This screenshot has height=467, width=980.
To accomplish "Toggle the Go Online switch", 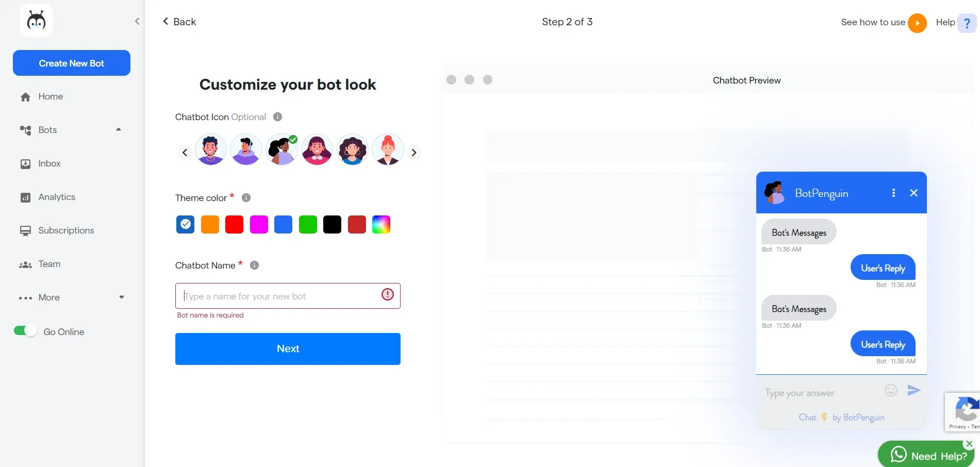I will pos(24,330).
